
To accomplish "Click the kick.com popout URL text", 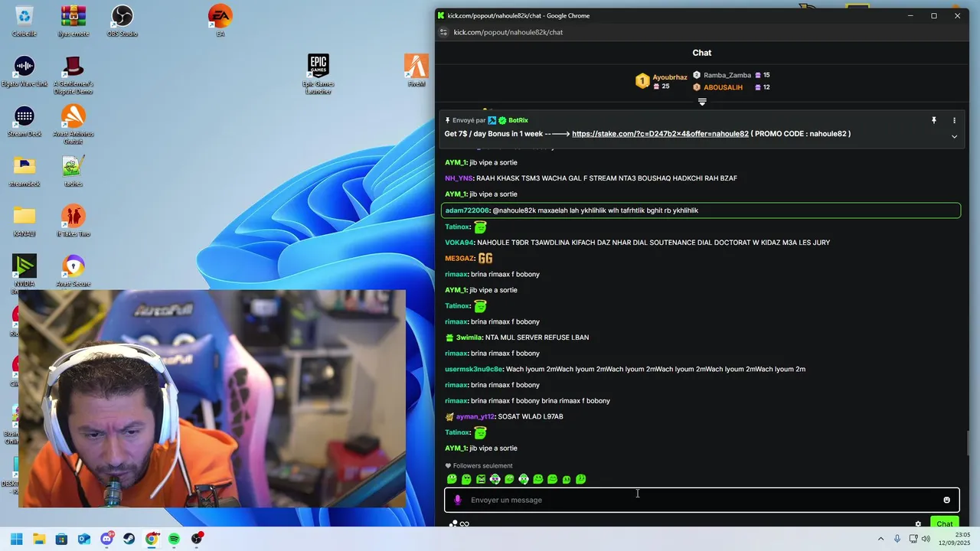I will click(508, 32).
